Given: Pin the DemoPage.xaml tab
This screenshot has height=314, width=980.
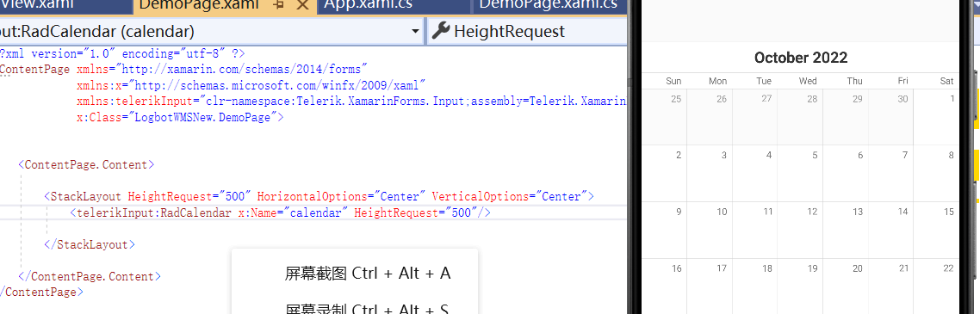Looking at the screenshot, I should click(279, 5).
